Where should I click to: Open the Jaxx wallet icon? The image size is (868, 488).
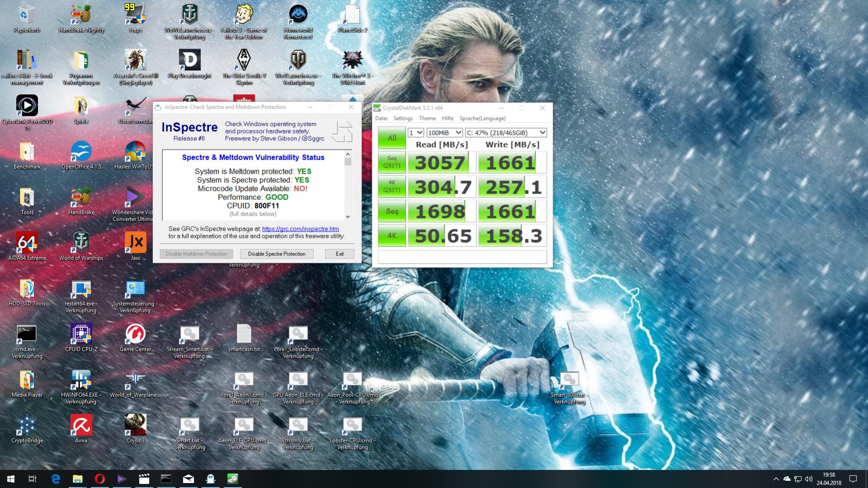tap(135, 246)
